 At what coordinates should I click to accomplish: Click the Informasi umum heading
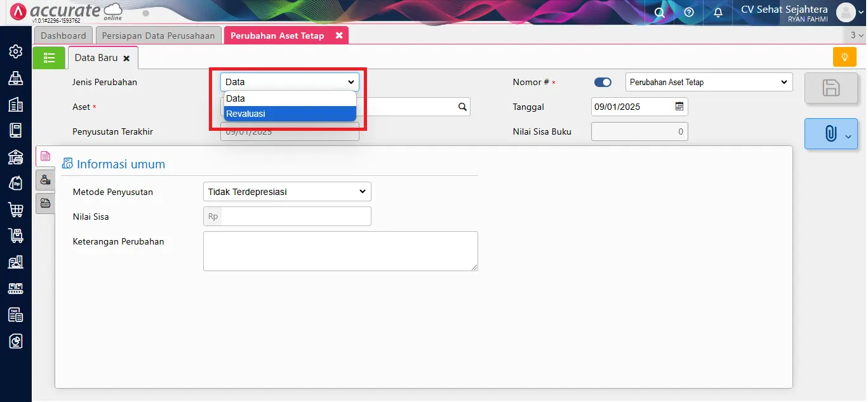pos(121,164)
